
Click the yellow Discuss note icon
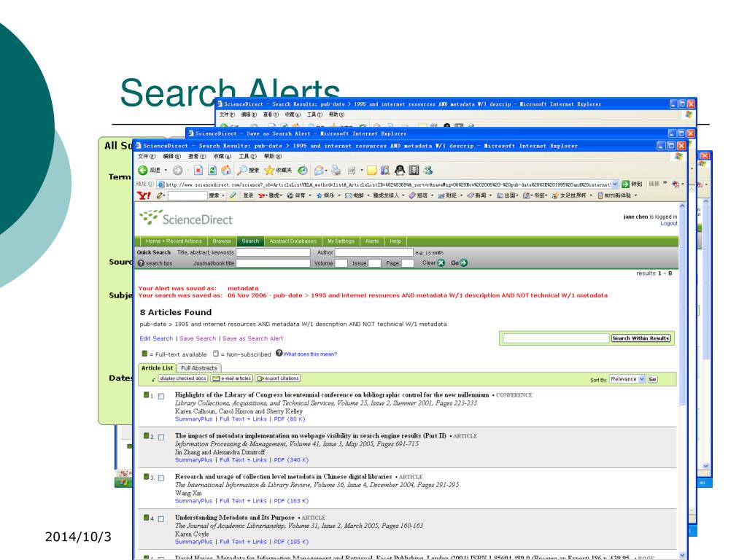pyautogui.click(x=372, y=170)
